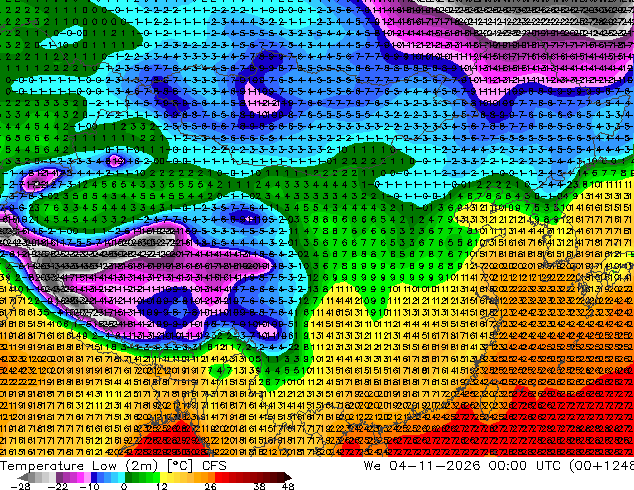Click the CFS model label
This screenshot has height=490, width=634.
pyautogui.click(x=213, y=465)
